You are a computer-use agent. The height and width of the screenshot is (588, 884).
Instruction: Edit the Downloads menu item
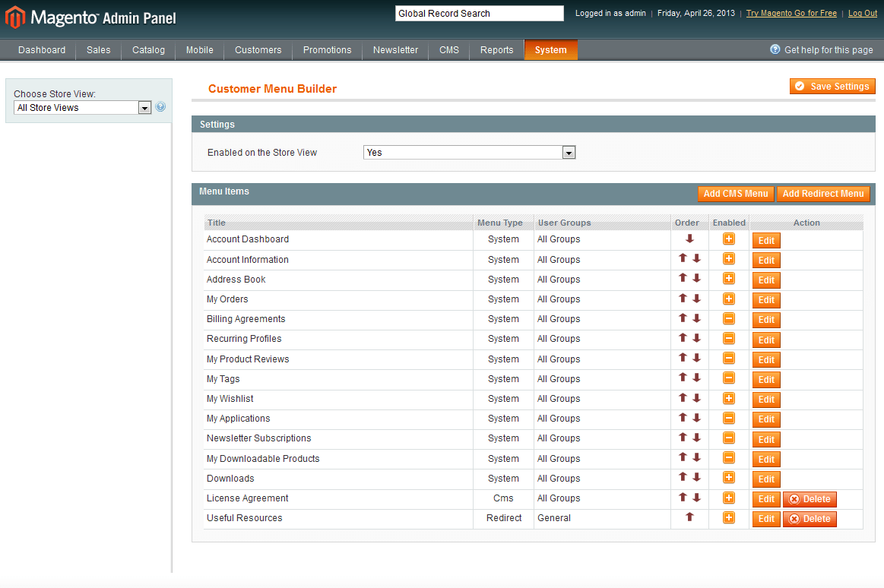pyautogui.click(x=766, y=479)
